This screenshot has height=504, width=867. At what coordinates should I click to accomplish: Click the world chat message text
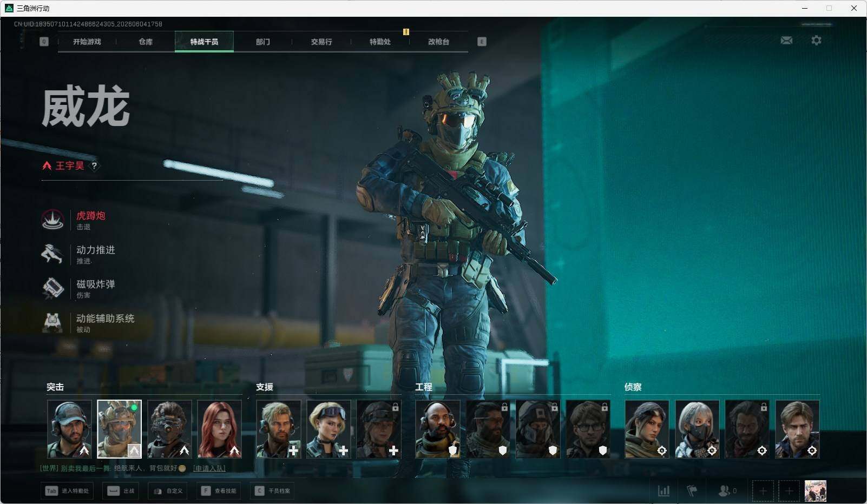pyautogui.click(x=113, y=468)
